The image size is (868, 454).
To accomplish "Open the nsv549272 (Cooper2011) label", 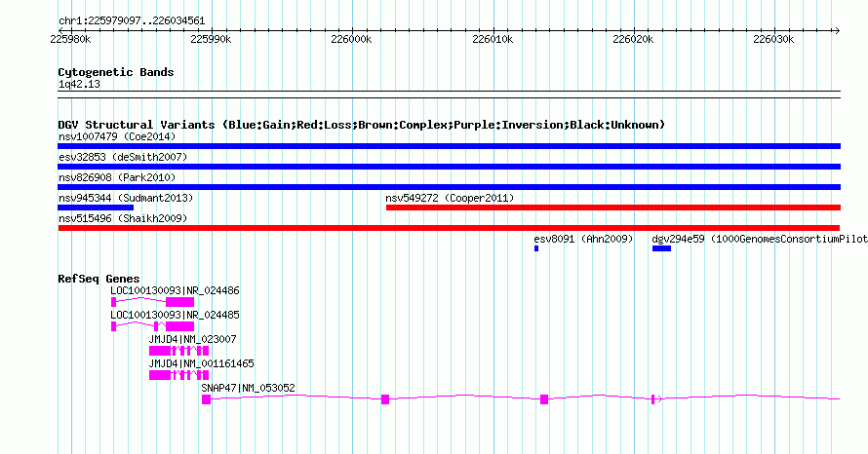I will click(x=450, y=198).
